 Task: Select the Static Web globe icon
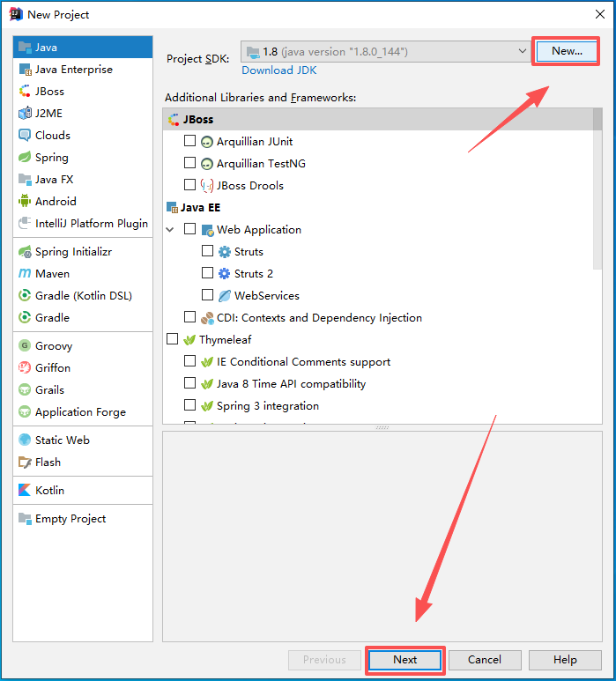pos(25,440)
